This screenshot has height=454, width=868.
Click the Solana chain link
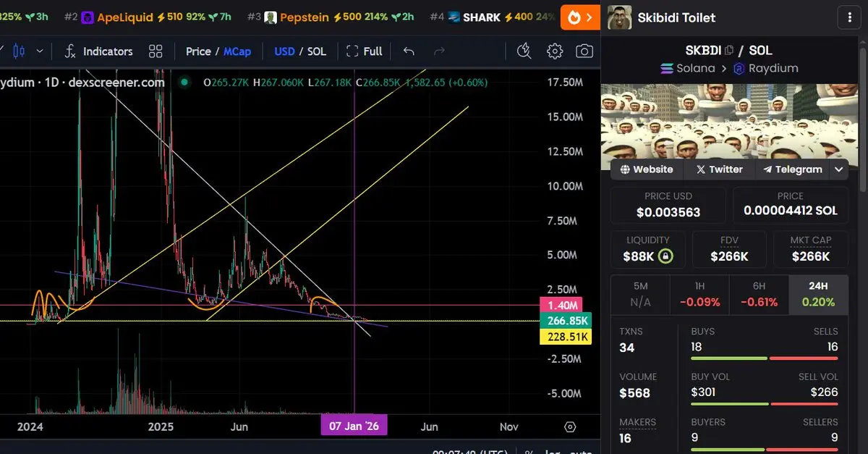point(687,68)
